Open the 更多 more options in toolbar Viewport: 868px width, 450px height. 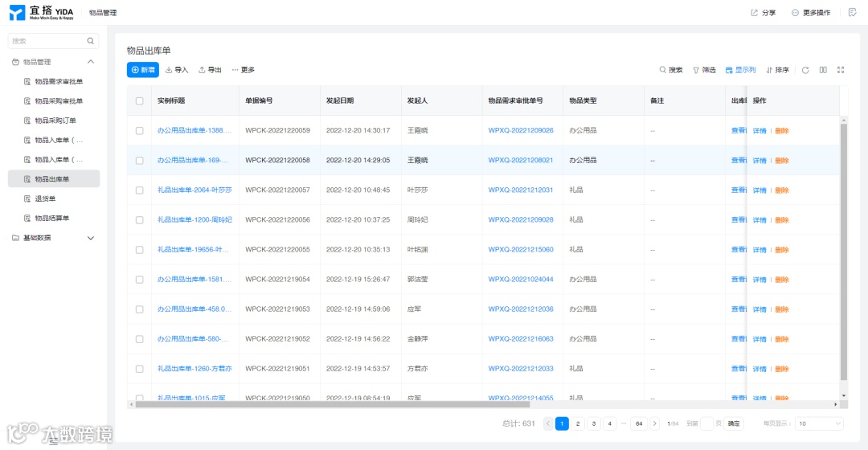pos(244,70)
